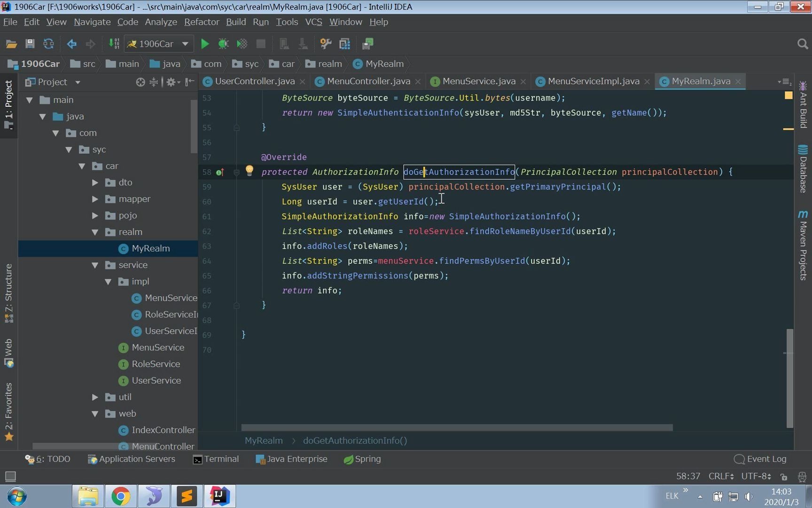
Task: Click the scroll-from-source target icon in Project panel
Action: pyautogui.click(x=140, y=82)
